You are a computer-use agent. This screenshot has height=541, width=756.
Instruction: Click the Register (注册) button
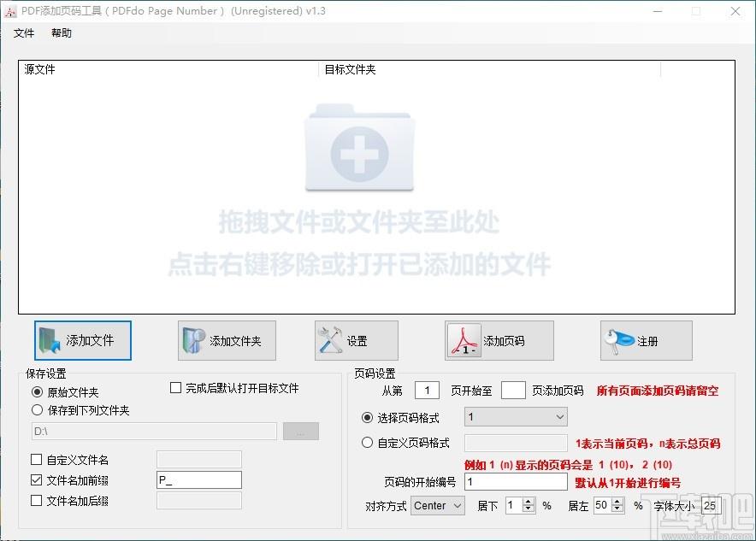click(646, 341)
